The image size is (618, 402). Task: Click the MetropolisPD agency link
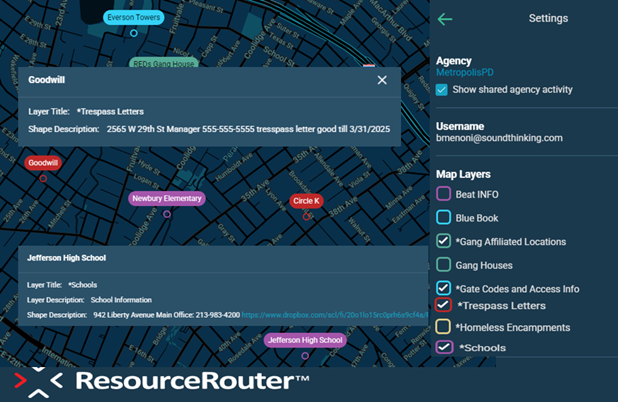(464, 73)
